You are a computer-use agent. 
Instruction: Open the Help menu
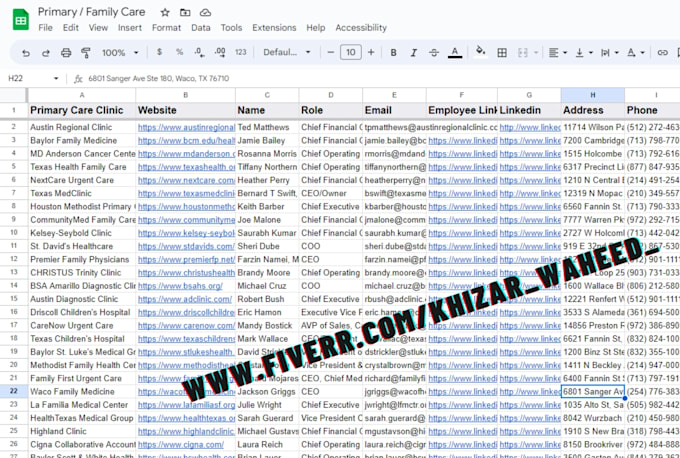(x=316, y=28)
